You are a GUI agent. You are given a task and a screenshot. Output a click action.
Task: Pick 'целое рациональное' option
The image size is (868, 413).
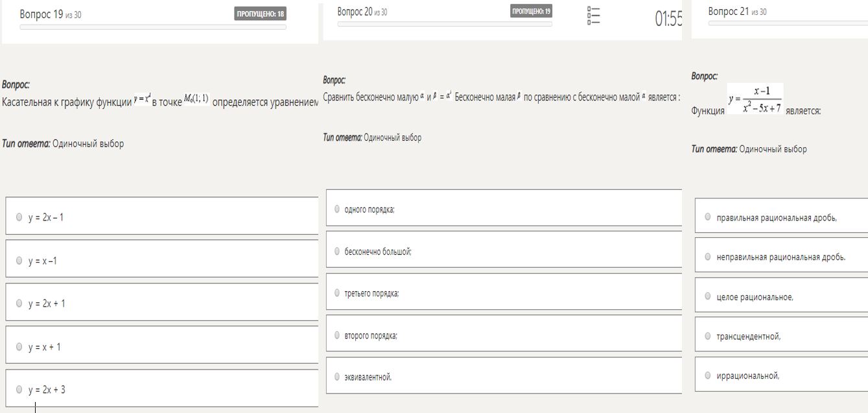(707, 297)
